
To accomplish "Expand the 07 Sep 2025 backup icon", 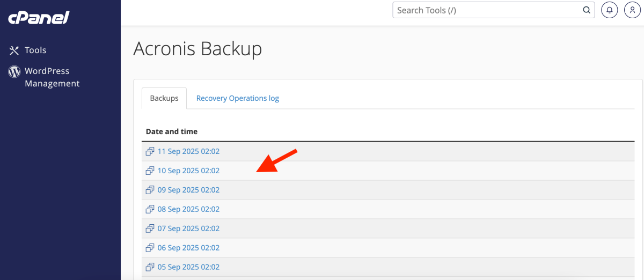I will click(x=150, y=229).
